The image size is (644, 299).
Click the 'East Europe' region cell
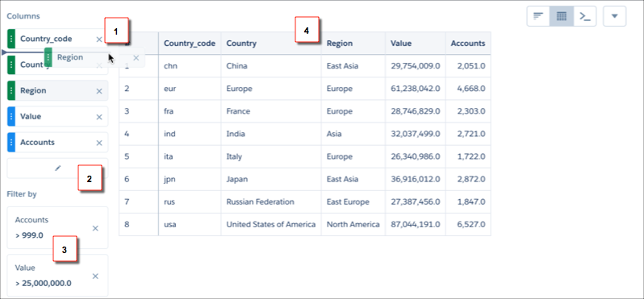pos(353,201)
